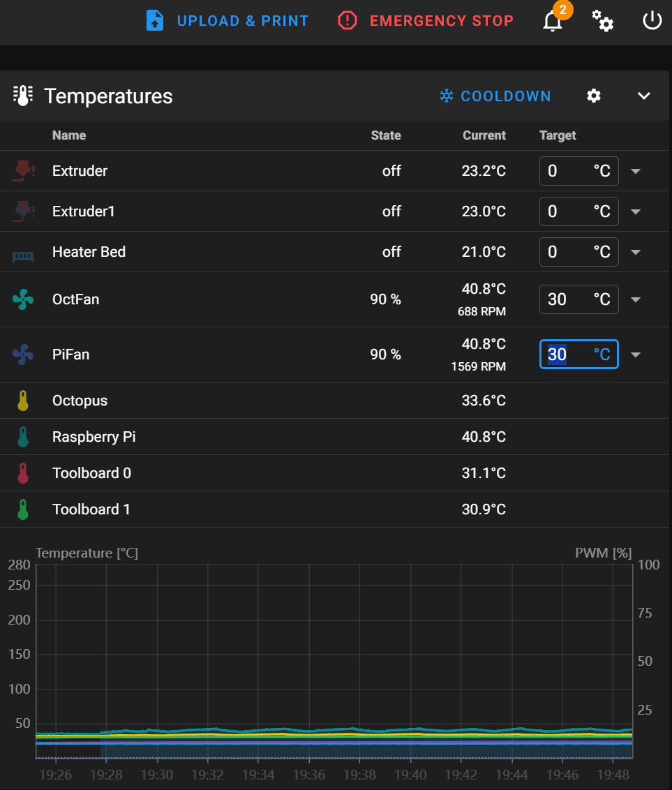Click the Raspberry Pi thermometer icon
This screenshot has height=790, width=672.
coord(22,437)
